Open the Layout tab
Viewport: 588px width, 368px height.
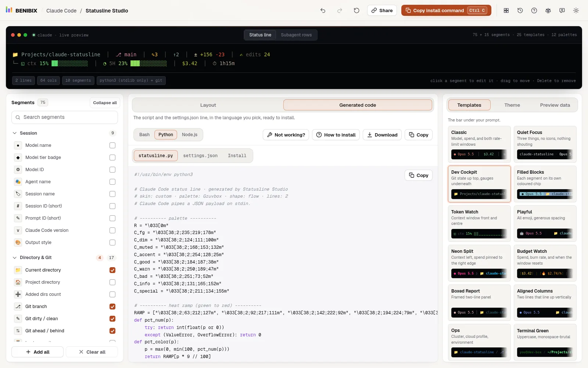click(208, 105)
